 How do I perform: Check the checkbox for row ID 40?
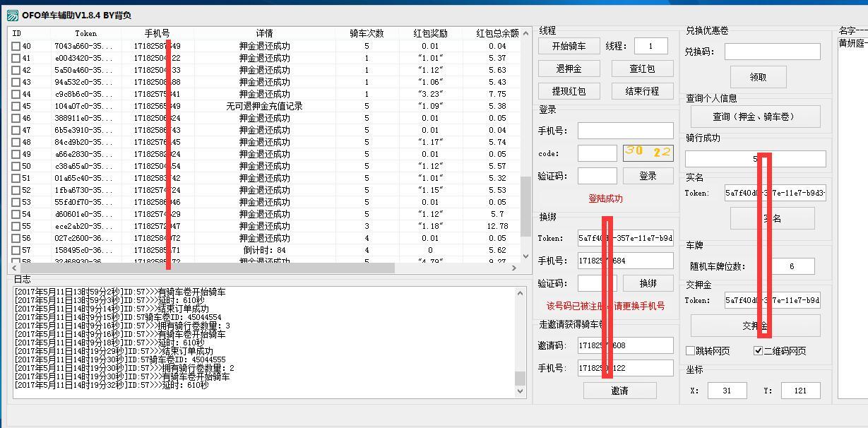16,46
